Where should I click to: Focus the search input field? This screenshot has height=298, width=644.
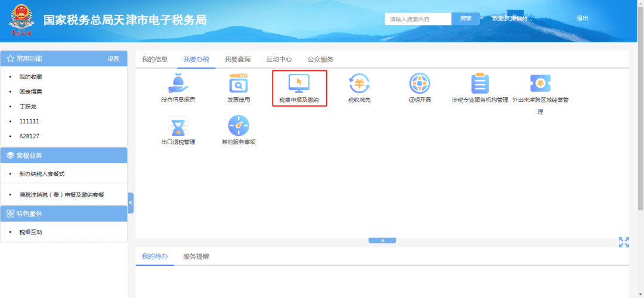coord(418,19)
